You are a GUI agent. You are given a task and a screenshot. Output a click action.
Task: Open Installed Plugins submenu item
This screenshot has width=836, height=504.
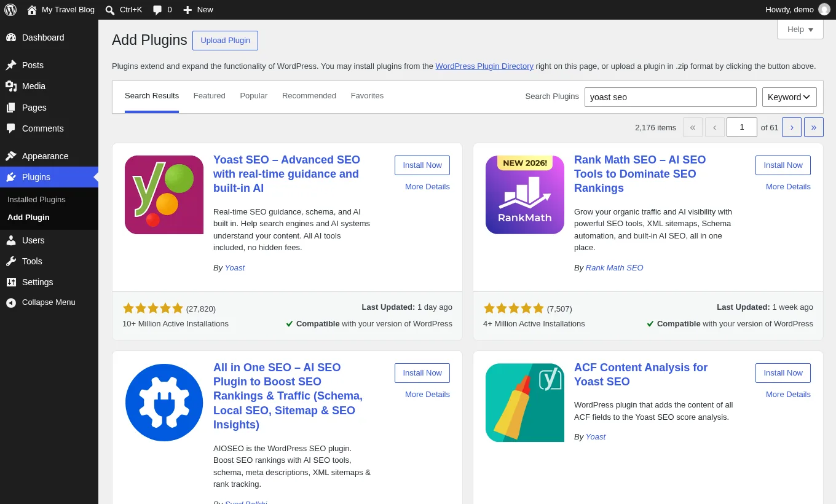point(36,200)
